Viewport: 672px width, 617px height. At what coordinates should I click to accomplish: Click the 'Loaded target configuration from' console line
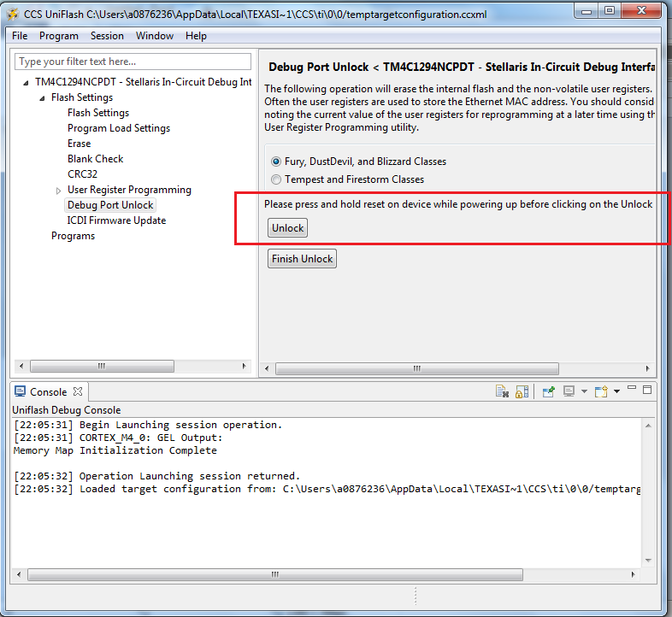[327, 490]
